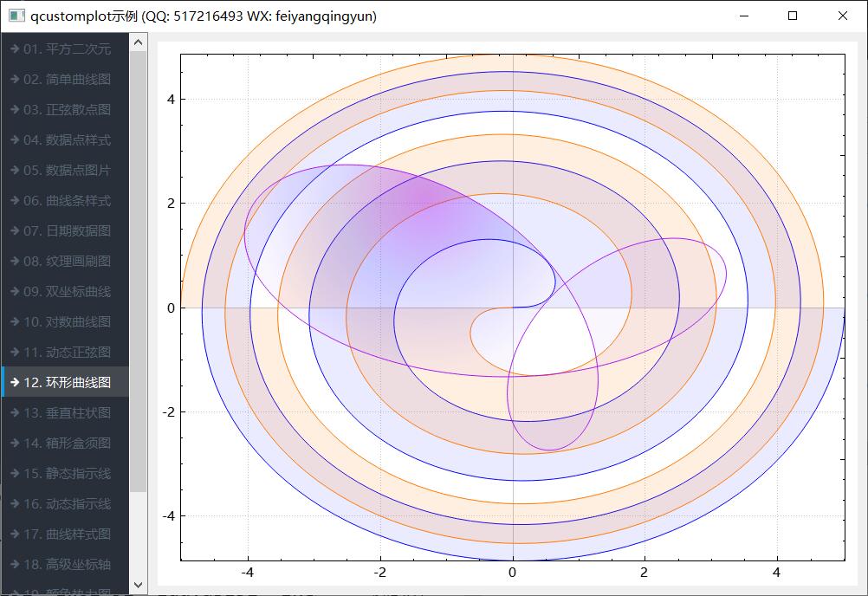Click the sidebar scrollbar down arrow
This screenshot has height=596, width=868.
pos(139,586)
